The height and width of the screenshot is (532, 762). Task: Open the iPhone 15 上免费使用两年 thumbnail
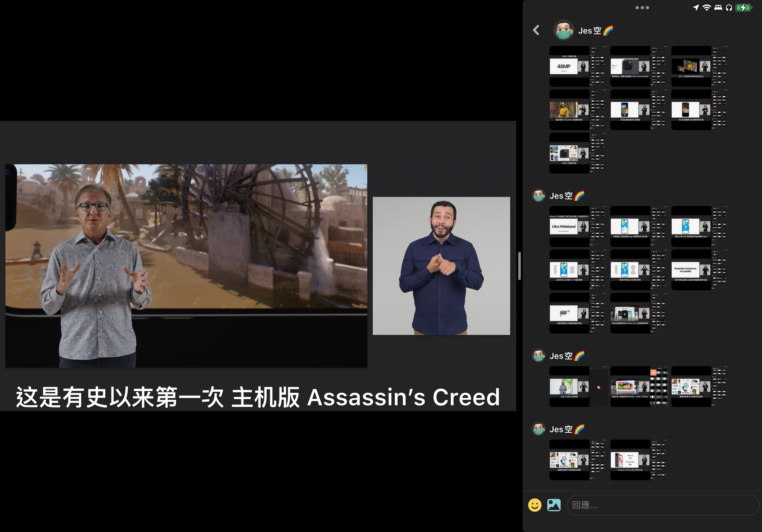[x=639, y=314]
